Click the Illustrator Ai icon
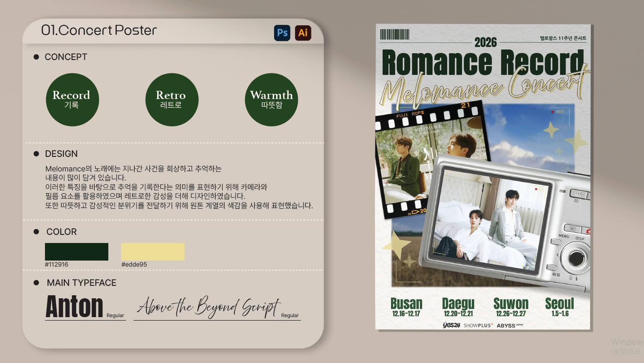This screenshot has height=363, width=644. [303, 33]
